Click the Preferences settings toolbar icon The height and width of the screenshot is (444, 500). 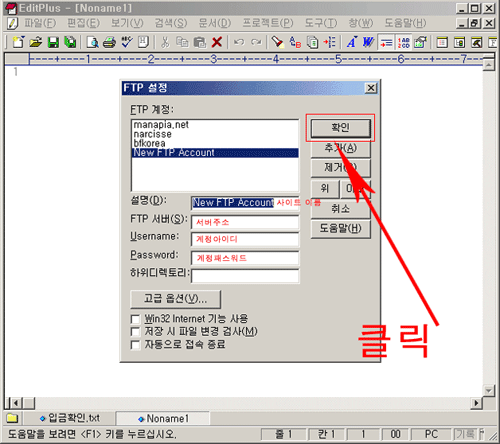420,42
